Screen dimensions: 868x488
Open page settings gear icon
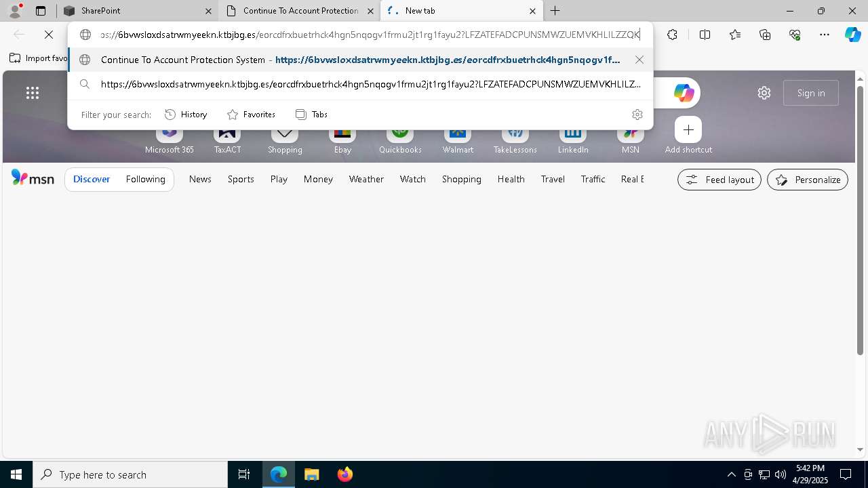coord(764,93)
